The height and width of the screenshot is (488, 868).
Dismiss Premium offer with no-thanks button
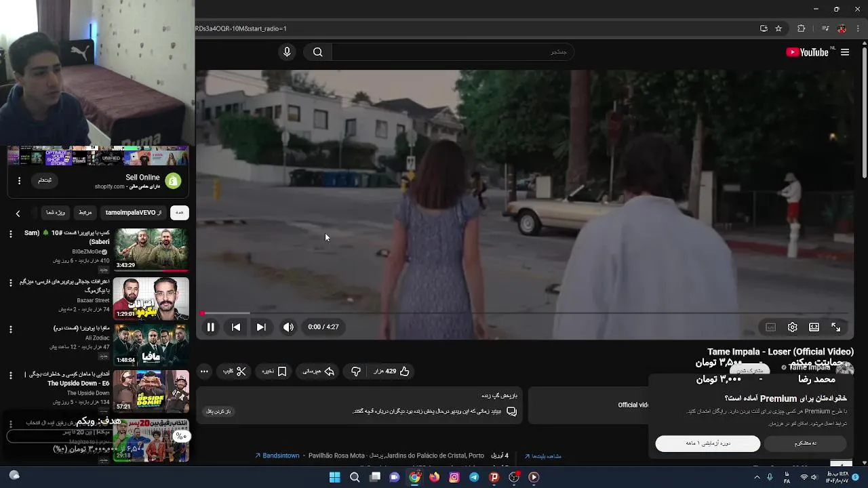point(805,443)
